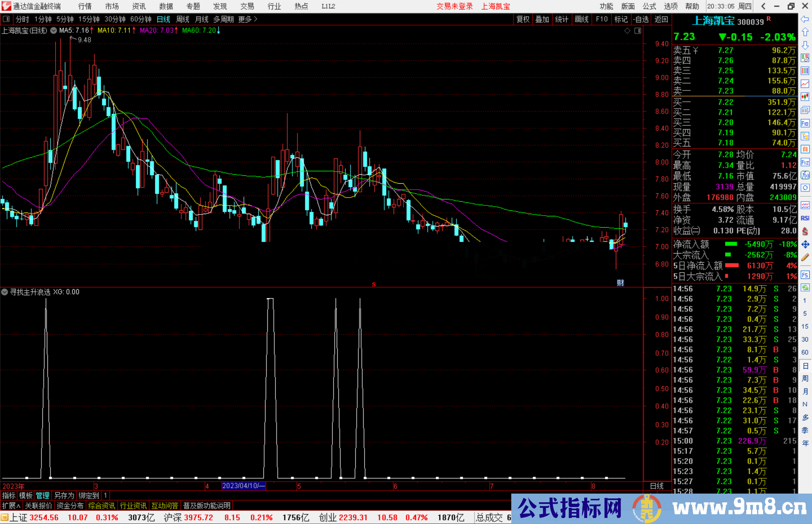
Task: Click the diamond icon at chart top right
Action: (x=627, y=31)
